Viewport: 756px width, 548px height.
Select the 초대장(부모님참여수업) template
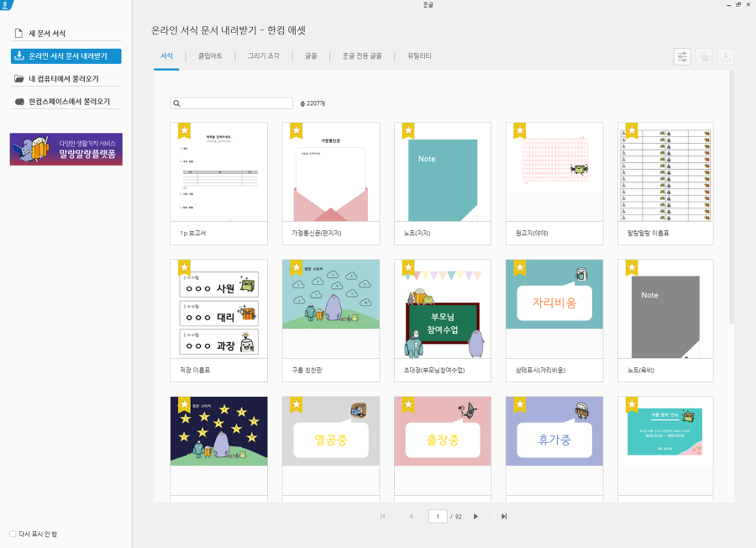(443, 320)
